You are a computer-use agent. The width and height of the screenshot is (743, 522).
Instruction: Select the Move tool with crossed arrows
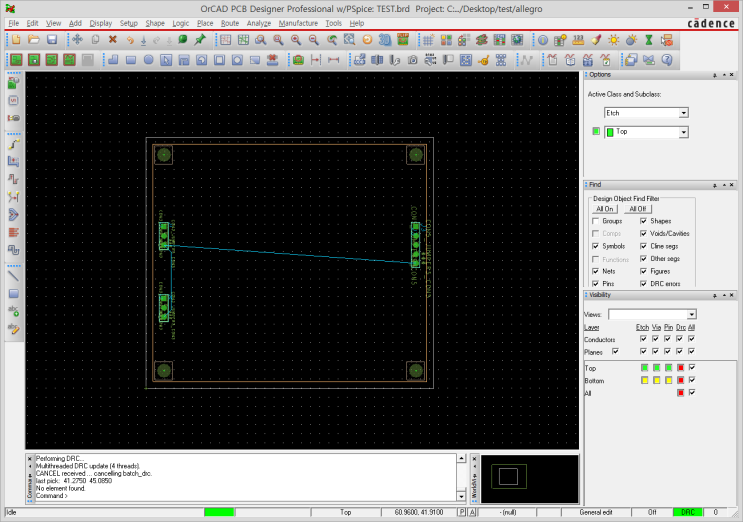[76, 39]
